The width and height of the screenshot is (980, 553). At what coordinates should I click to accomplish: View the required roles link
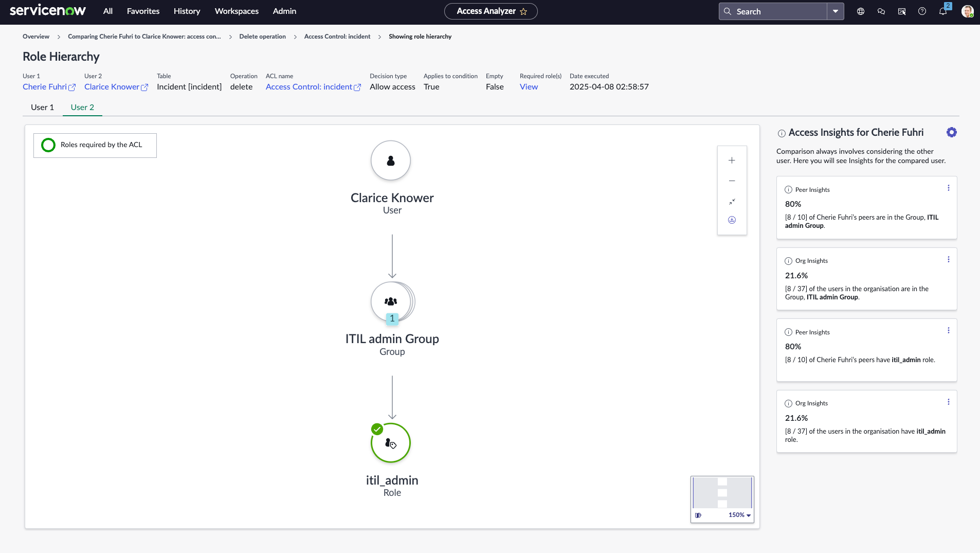click(x=529, y=87)
